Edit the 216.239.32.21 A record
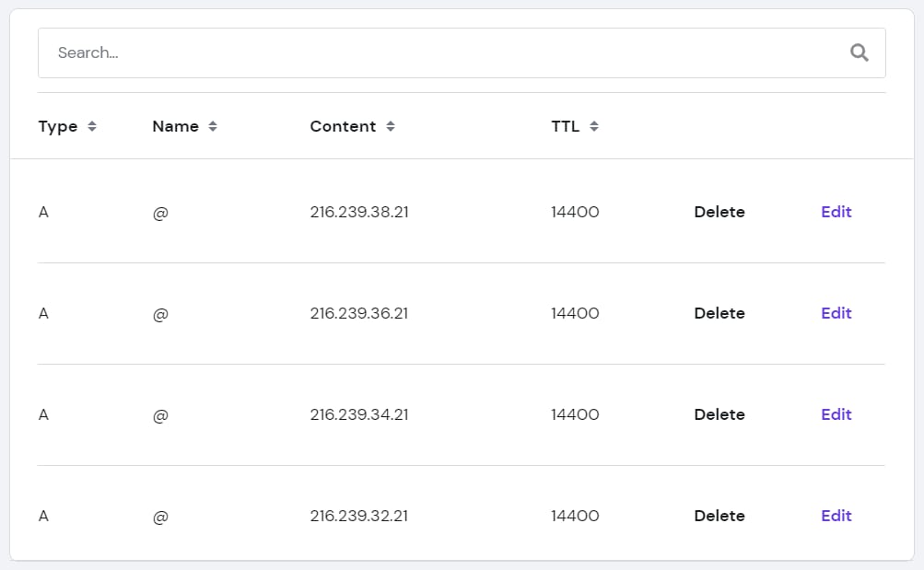 [x=836, y=516]
